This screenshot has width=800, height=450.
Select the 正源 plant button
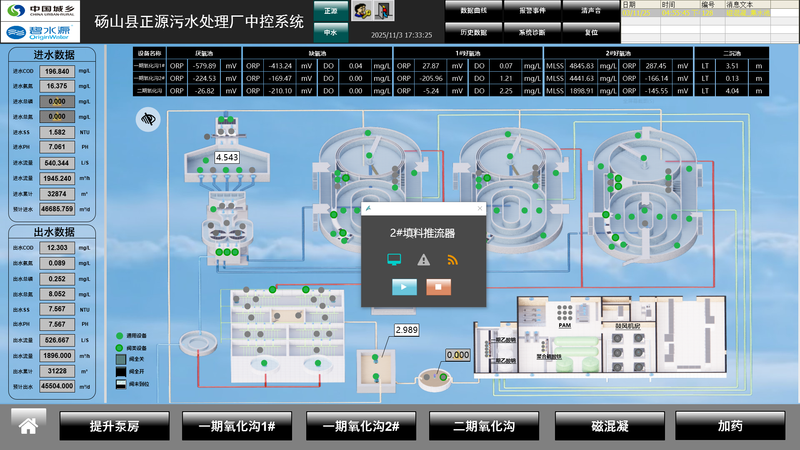point(331,11)
